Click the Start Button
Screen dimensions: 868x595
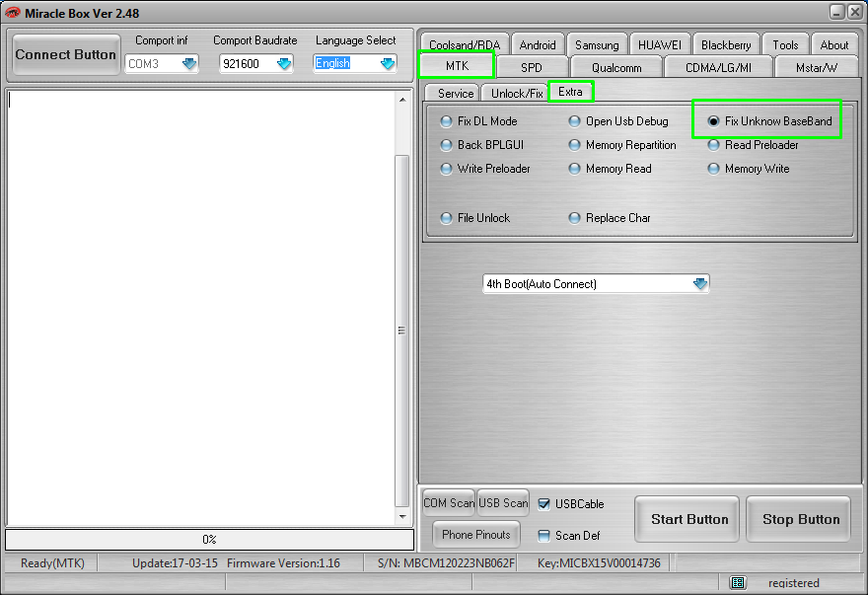click(687, 519)
